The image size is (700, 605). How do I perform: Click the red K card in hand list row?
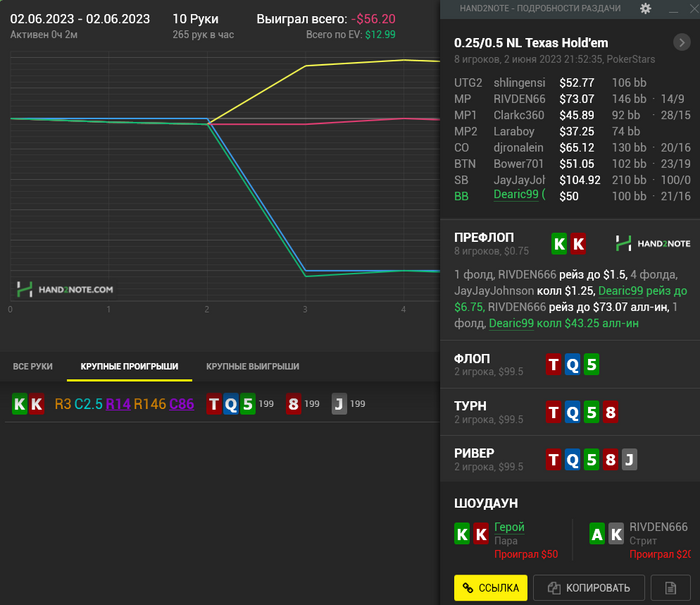[x=36, y=404]
